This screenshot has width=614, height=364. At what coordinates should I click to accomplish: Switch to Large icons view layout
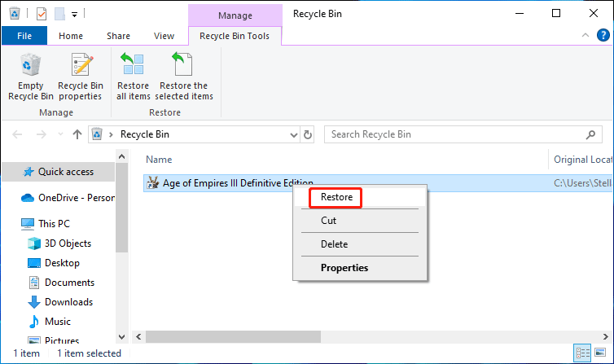point(600,353)
